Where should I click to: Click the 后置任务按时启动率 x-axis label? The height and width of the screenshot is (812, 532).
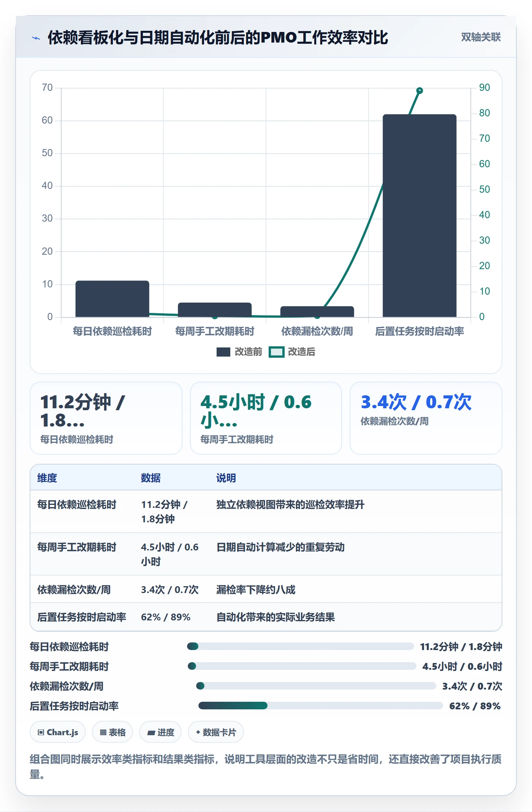[420, 331]
